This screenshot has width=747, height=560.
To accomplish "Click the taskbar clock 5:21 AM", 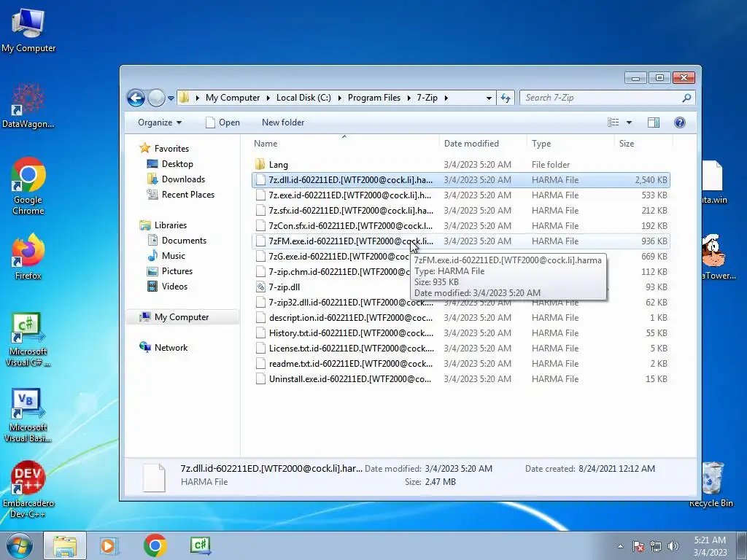I will [710, 546].
